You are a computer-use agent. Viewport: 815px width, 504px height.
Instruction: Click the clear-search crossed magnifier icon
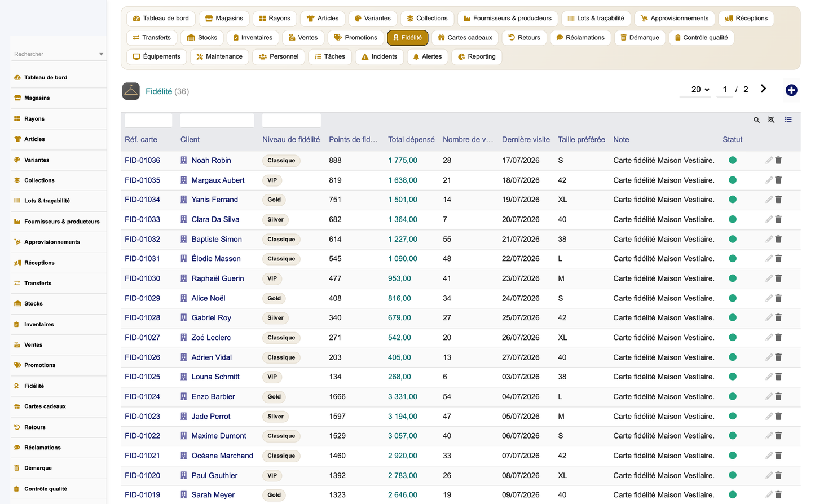click(x=772, y=120)
